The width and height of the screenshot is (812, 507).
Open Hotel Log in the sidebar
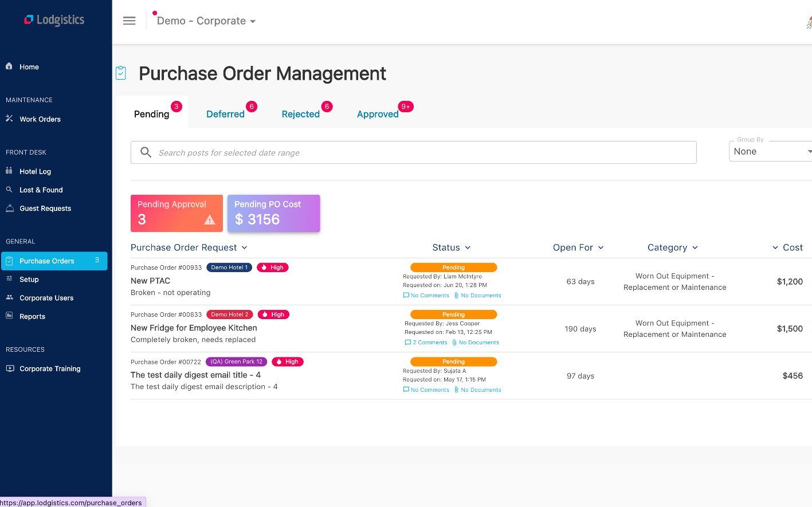click(35, 171)
